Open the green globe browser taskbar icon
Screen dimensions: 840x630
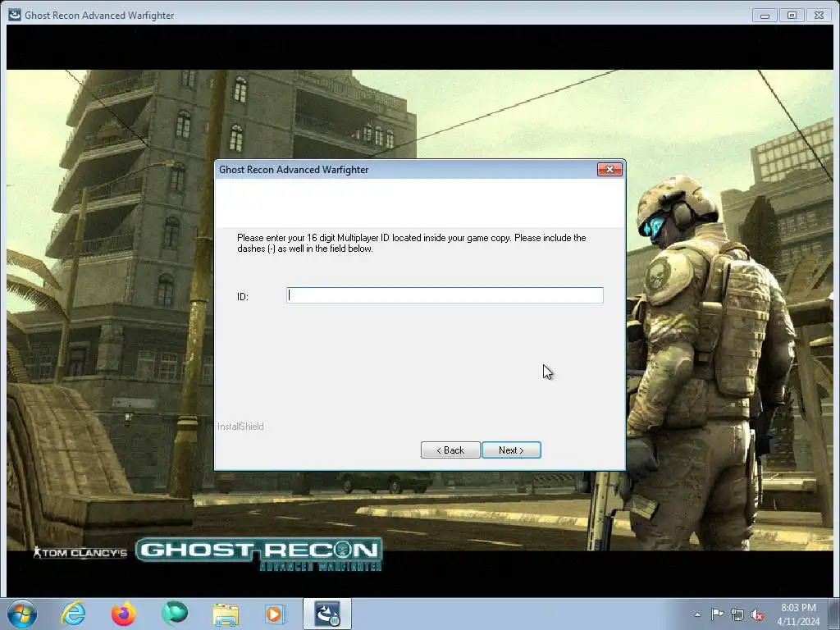coord(175,613)
